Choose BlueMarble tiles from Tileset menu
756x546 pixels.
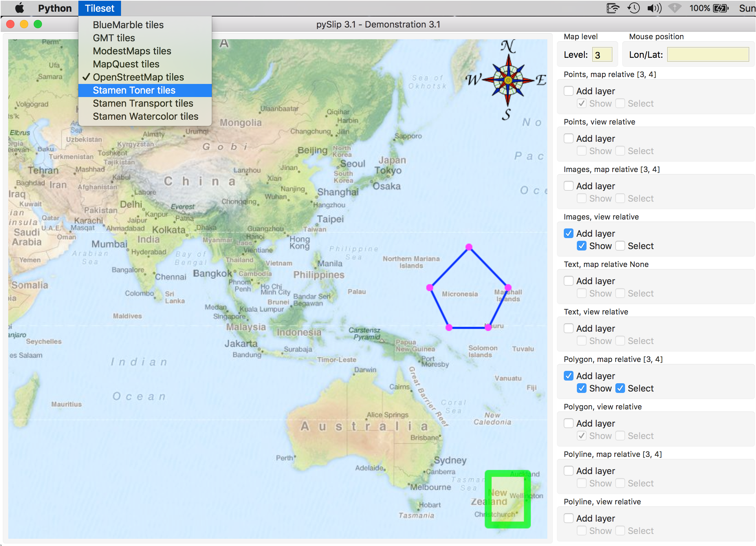(x=128, y=25)
